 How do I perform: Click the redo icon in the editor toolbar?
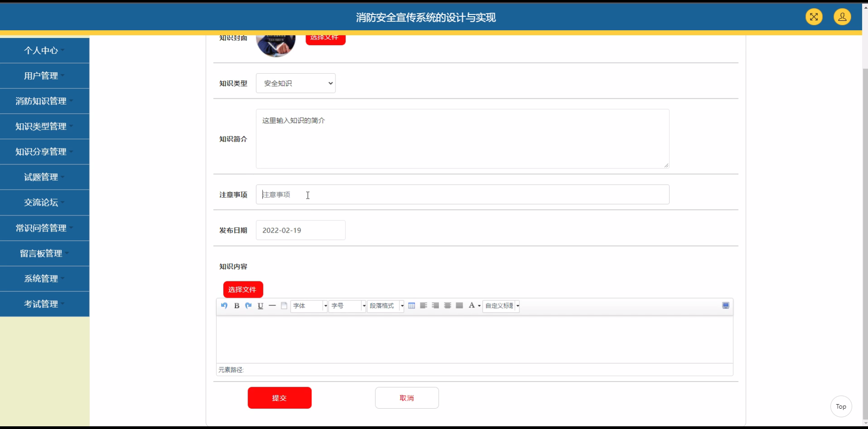(248, 306)
